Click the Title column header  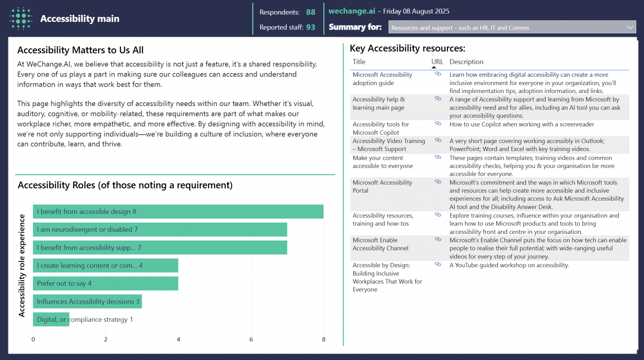point(359,62)
